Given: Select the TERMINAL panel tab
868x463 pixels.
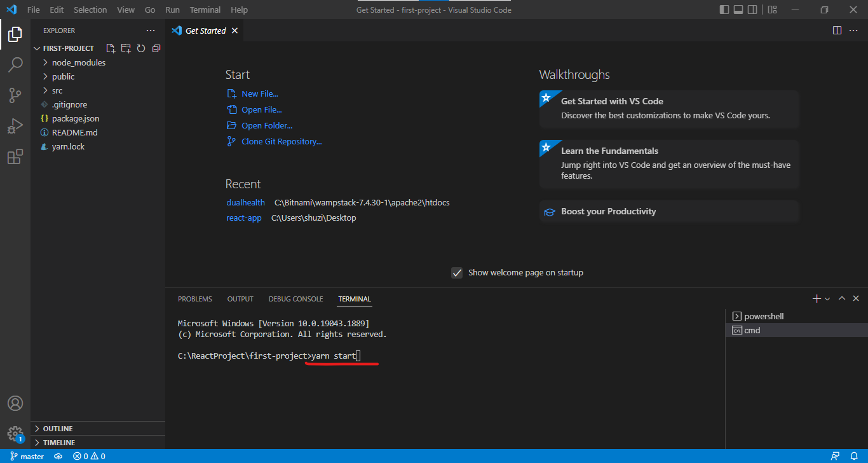Looking at the screenshot, I should tap(355, 299).
